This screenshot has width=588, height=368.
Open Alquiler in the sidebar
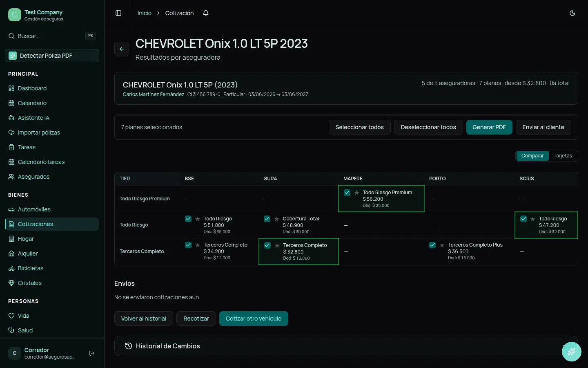52,254
